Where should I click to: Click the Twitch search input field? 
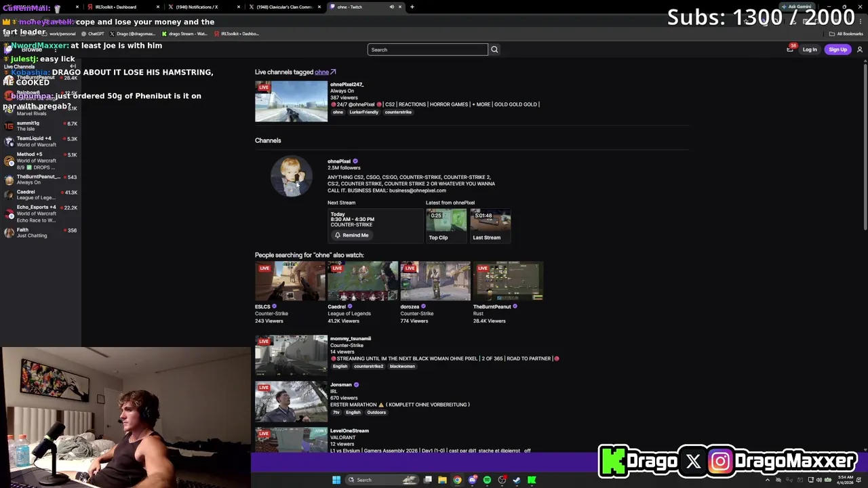[427, 49]
